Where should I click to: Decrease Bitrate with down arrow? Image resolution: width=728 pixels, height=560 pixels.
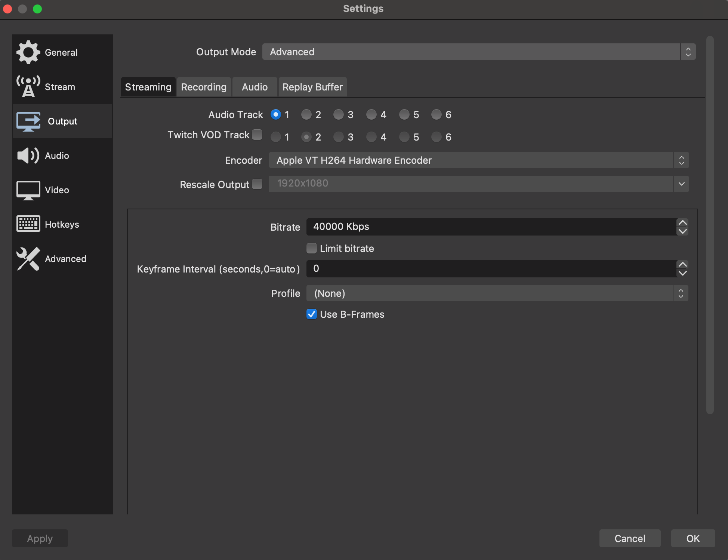click(682, 231)
